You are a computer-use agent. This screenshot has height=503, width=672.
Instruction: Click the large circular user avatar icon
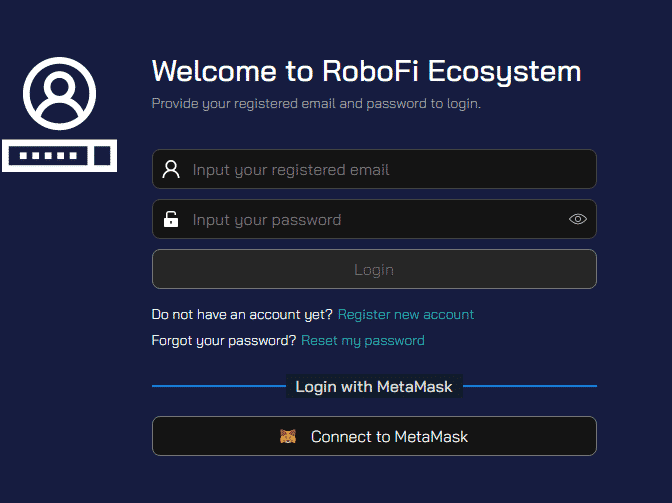[60, 93]
